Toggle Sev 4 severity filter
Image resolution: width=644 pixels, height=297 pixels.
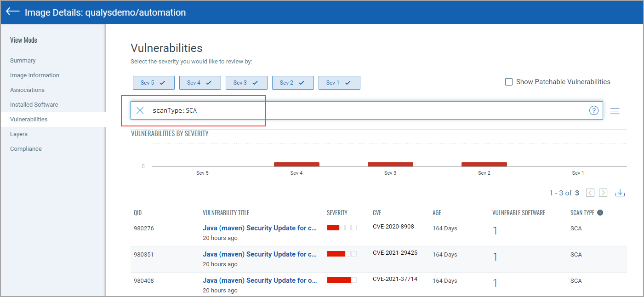(200, 83)
